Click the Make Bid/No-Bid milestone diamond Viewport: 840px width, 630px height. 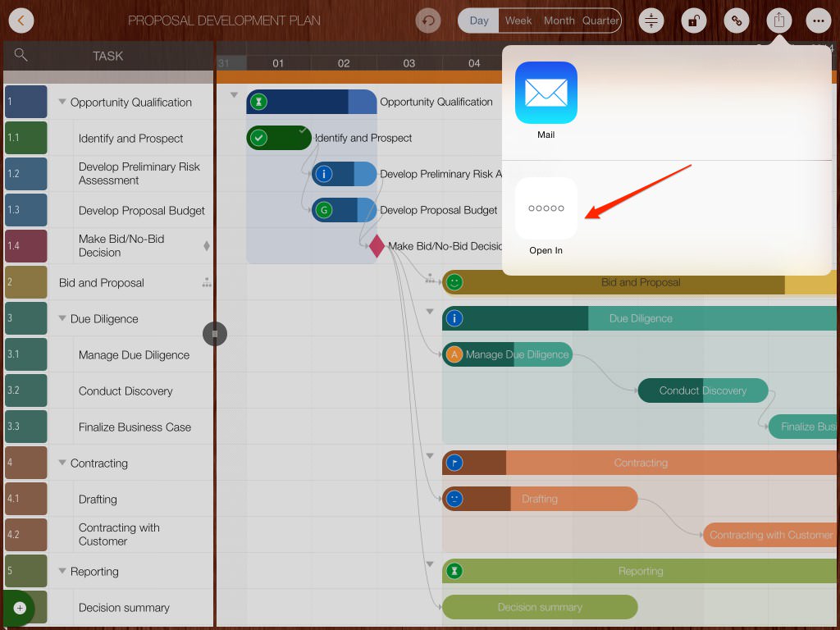coord(377,246)
